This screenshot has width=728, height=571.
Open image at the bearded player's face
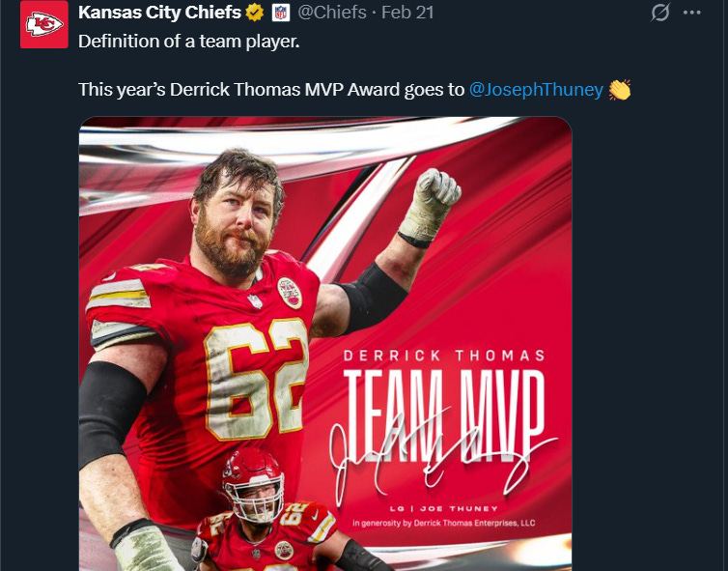coord(235,214)
